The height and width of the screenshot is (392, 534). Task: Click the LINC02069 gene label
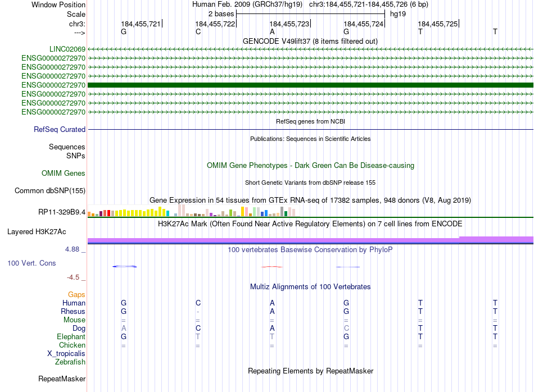coord(67,49)
